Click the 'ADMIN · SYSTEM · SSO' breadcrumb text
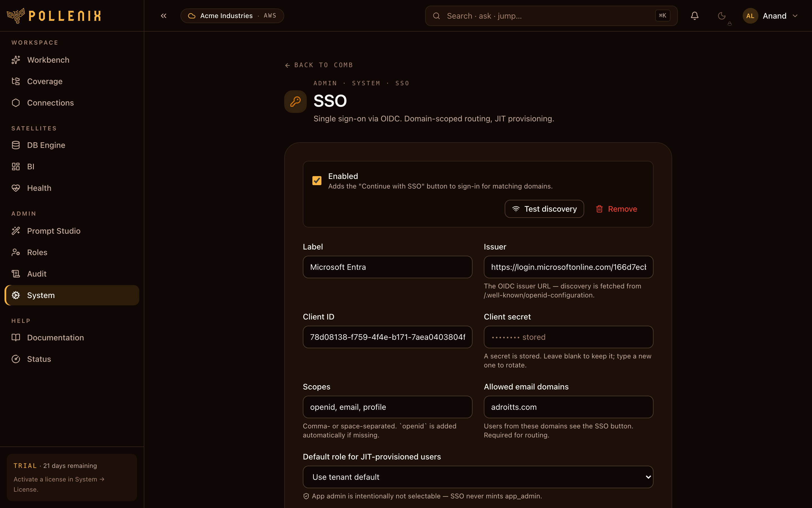 pyautogui.click(x=361, y=83)
